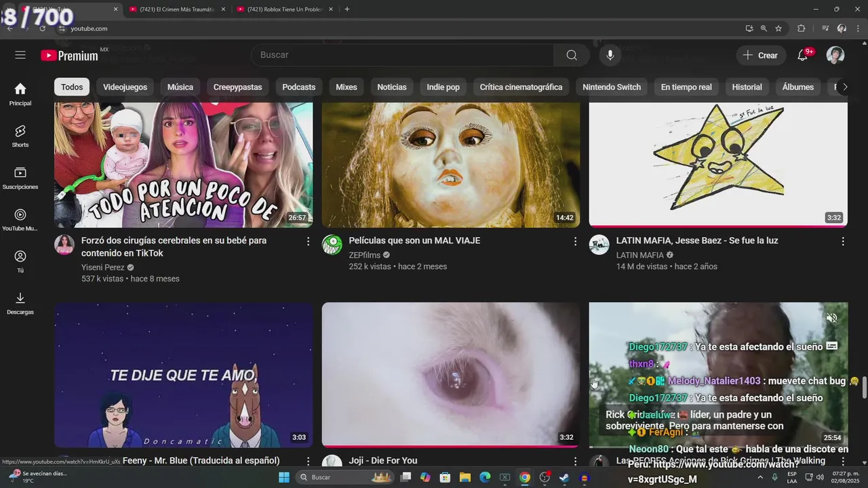
Task: Select the Creepypastas filter chip
Action: coord(238,87)
